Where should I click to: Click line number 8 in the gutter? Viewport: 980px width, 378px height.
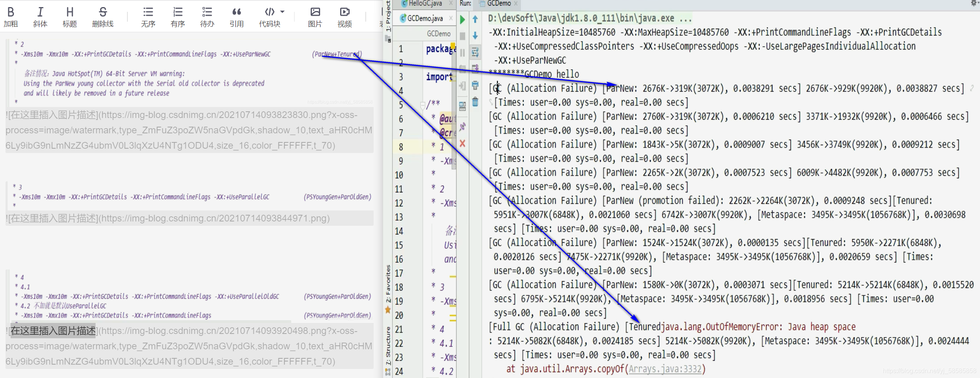[401, 147]
